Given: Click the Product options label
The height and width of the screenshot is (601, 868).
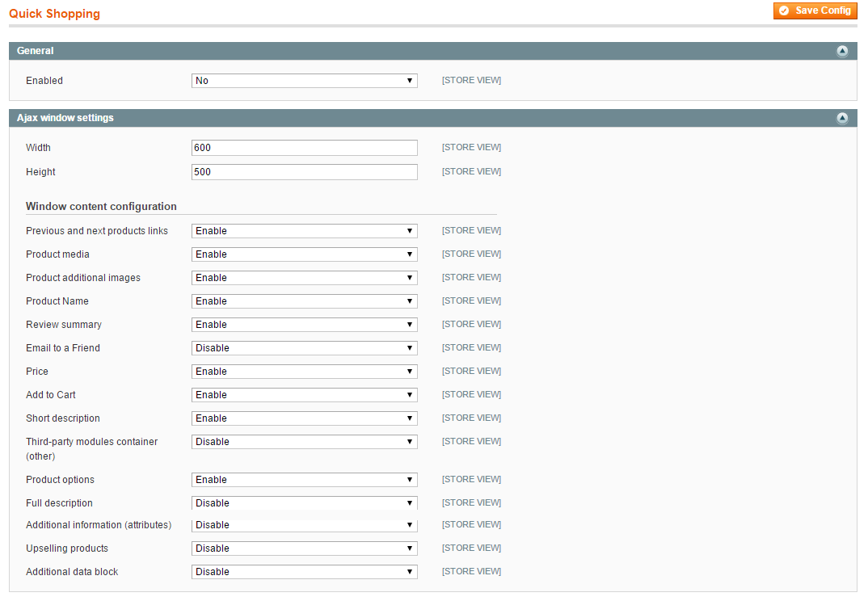Looking at the screenshot, I should 61,480.
